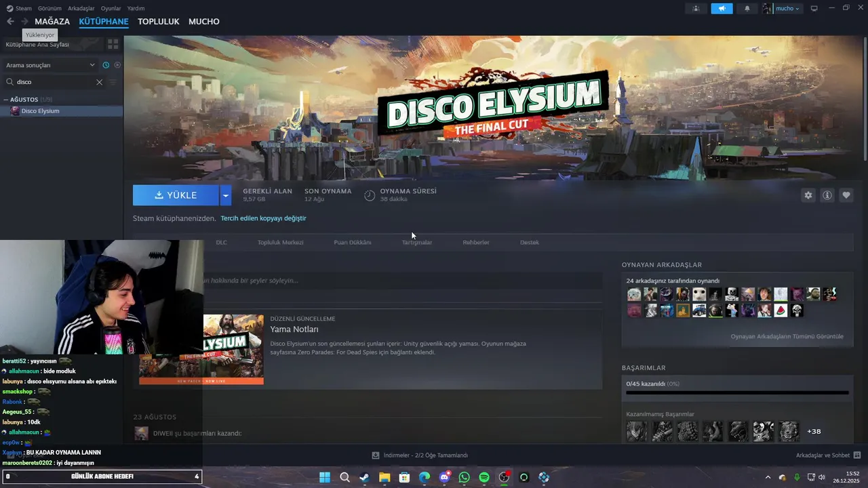Go forward with the right arrow
The width and height of the screenshot is (868, 488).
click(24, 22)
